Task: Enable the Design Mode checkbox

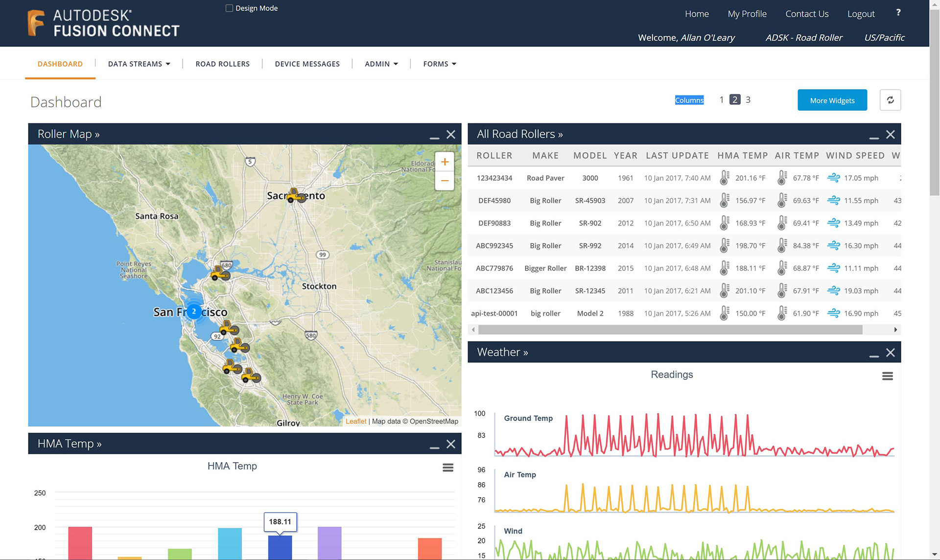Action: tap(229, 8)
